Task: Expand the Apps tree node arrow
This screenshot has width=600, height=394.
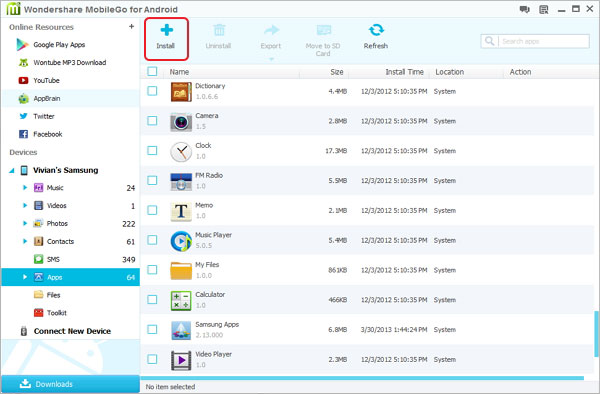Action: pyautogui.click(x=25, y=277)
